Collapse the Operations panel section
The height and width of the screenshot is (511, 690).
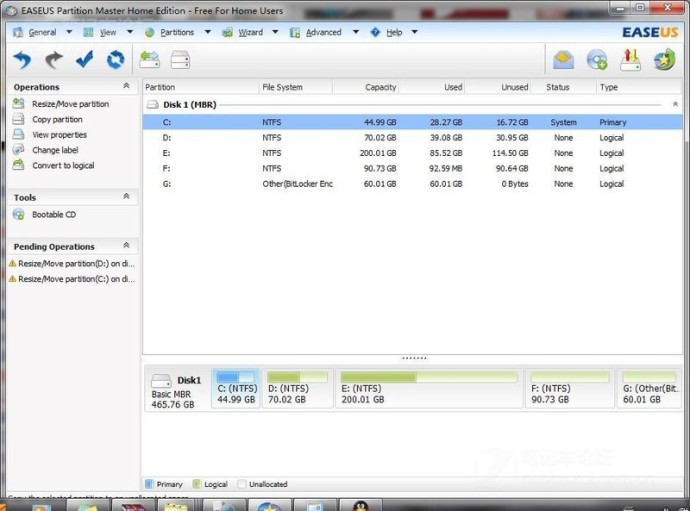(126, 87)
